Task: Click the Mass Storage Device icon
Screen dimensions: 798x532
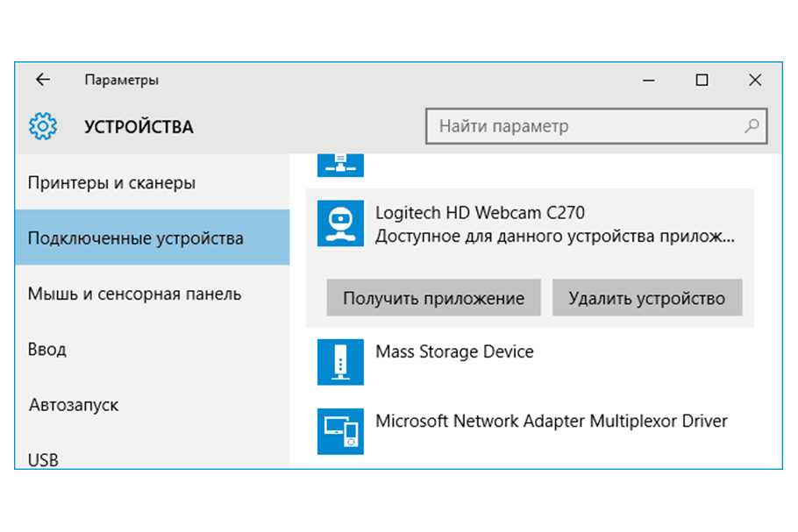Action: click(339, 362)
